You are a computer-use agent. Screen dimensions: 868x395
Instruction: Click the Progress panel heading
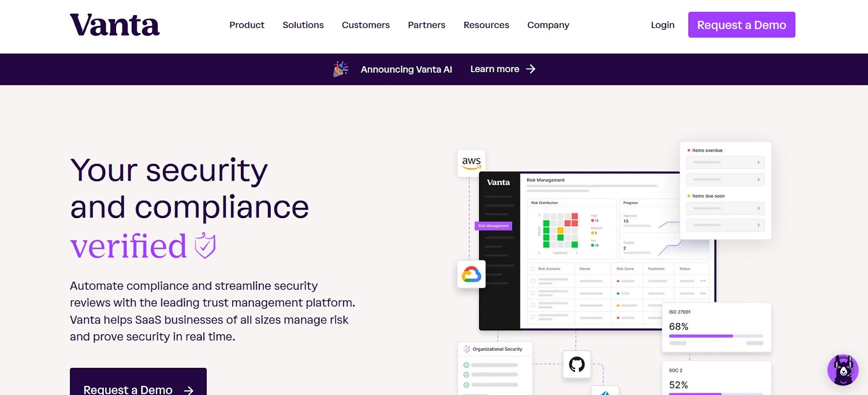(x=630, y=203)
